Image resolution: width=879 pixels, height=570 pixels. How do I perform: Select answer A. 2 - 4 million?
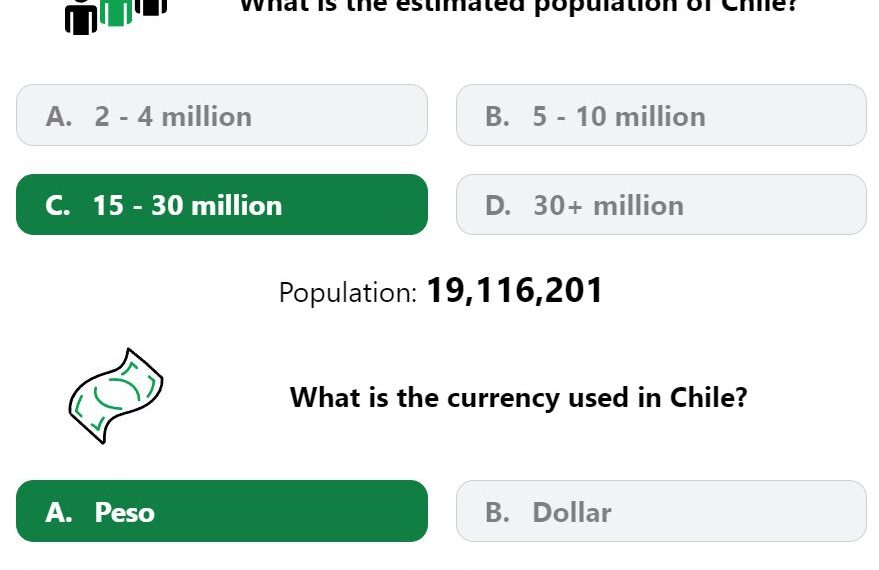(x=222, y=115)
